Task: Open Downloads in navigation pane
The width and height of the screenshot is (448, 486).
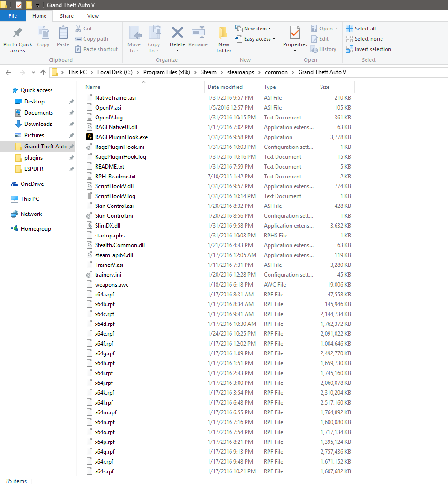Action: pos(38,124)
